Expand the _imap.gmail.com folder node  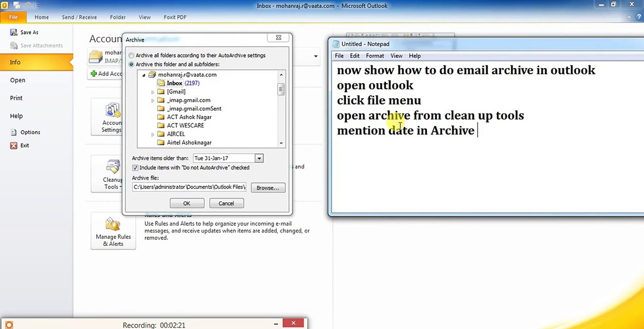coord(153,100)
